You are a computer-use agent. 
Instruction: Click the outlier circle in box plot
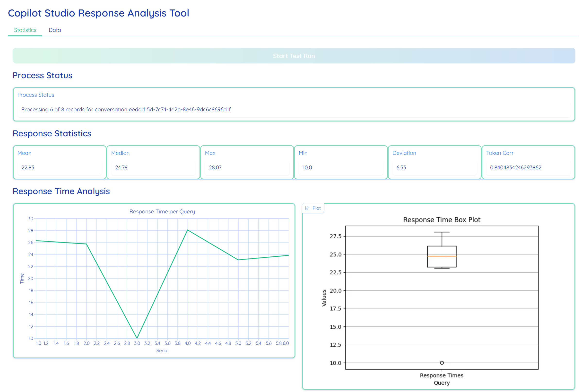point(442,363)
